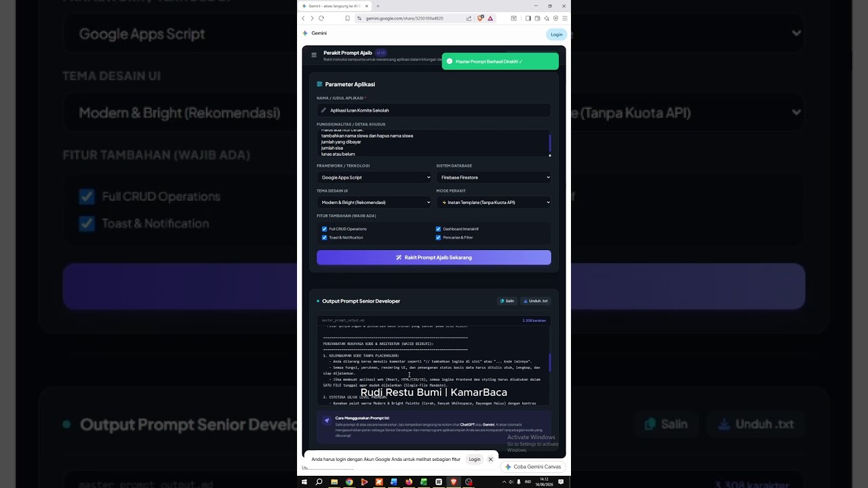
Task: Click the Coba Gemini Canvas button
Action: (x=533, y=467)
